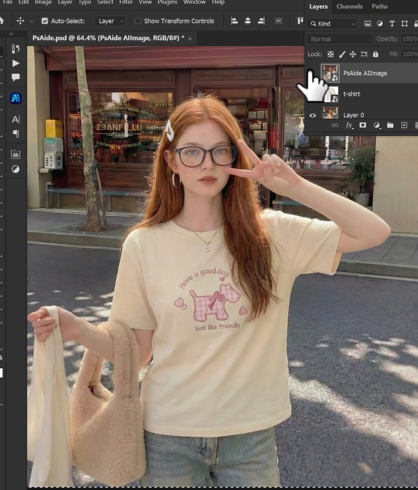Filter layers by adjustment layers
This screenshot has height=490, width=418.
tap(380, 24)
